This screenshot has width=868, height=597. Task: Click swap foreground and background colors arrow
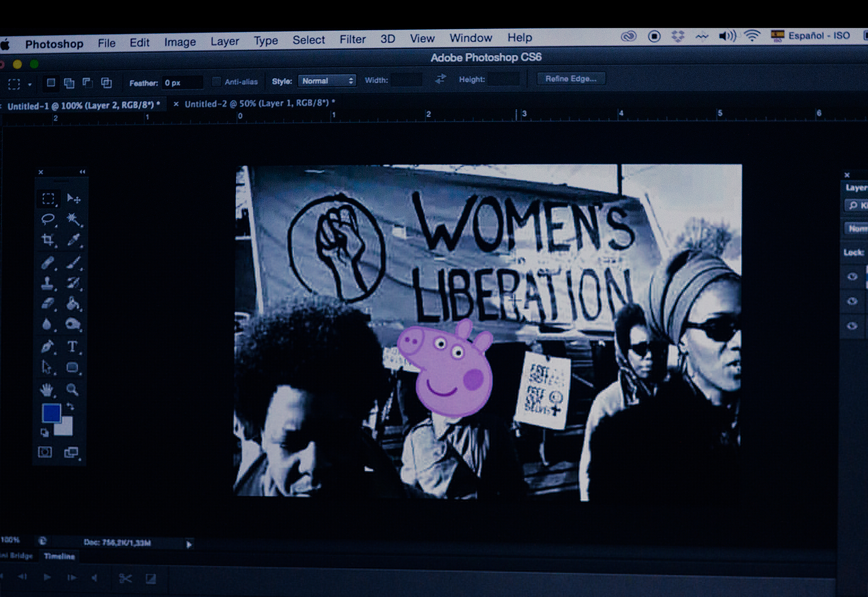(x=70, y=407)
